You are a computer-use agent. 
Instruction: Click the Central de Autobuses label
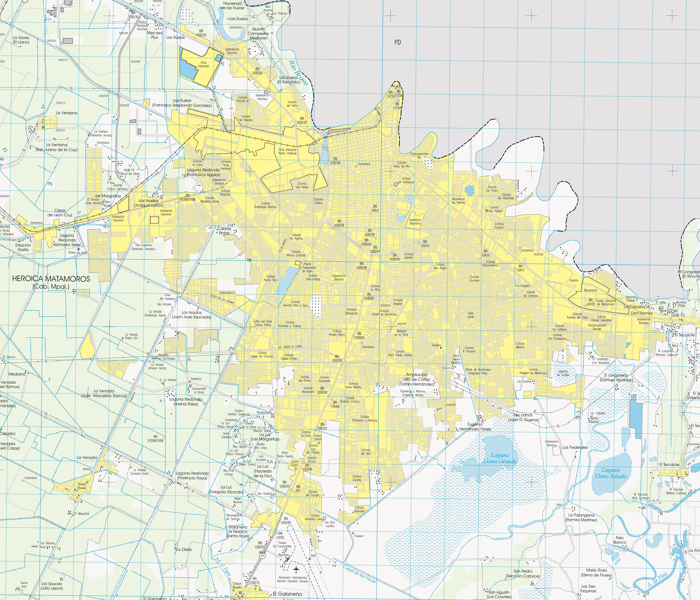(x=406, y=180)
